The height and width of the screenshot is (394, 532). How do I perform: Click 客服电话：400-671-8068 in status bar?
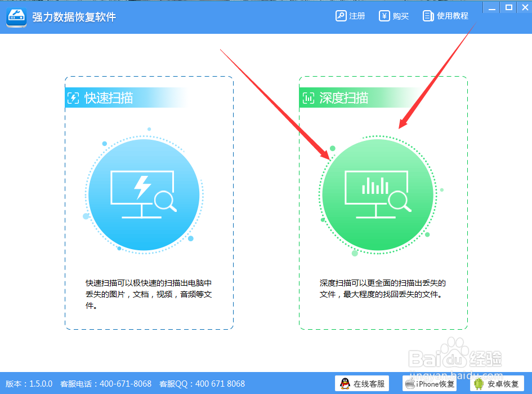coord(106,384)
